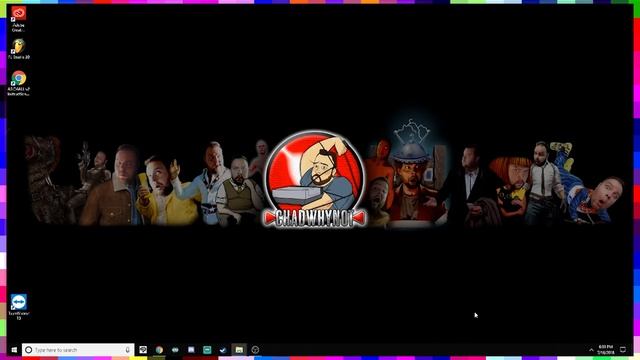640x360 pixels.
Task: Open File Explorer from the taskbar
Action: (x=239, y=350)
